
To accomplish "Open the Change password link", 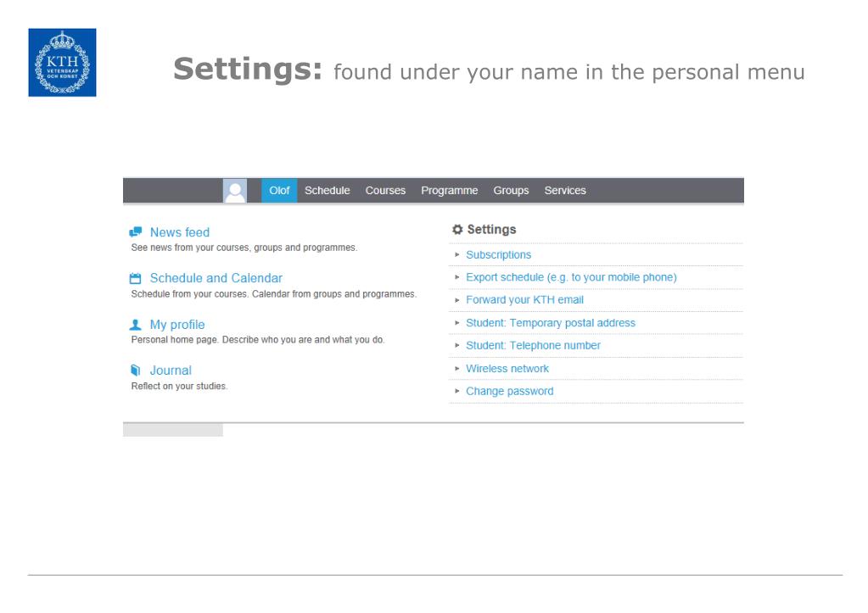I will [x=510, y=391].
